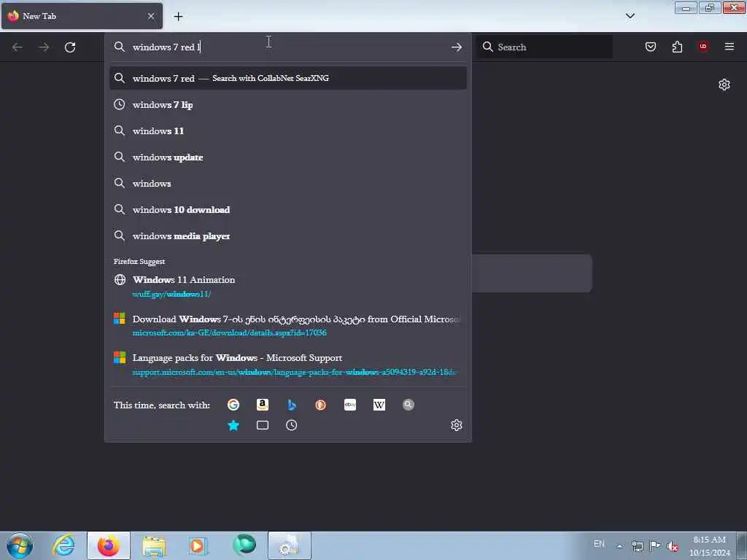
Task: Close the New Tab tab
Action: tap(151, 16)
